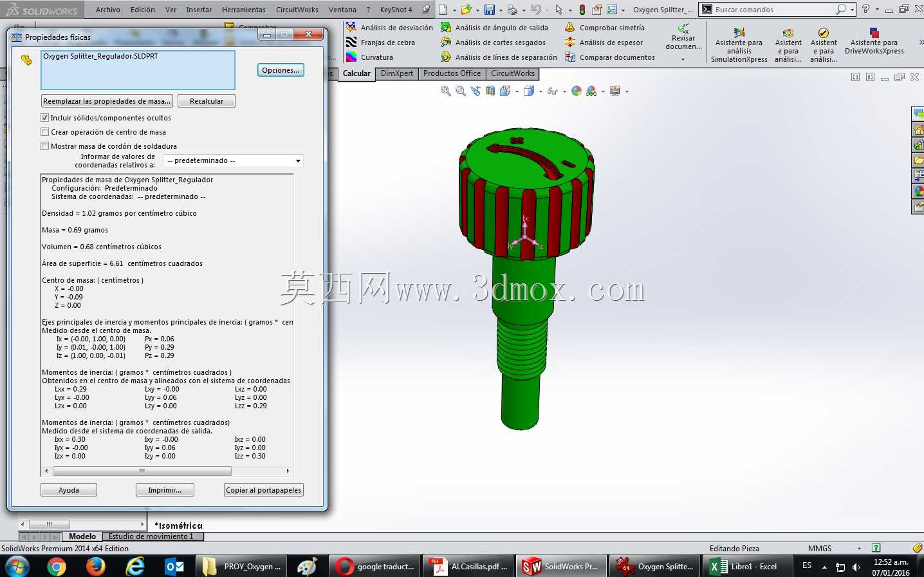This screenshot has height=577, width=924.
Task: Run the Análisis de desviación tool
Action: (x=389, y=28)
